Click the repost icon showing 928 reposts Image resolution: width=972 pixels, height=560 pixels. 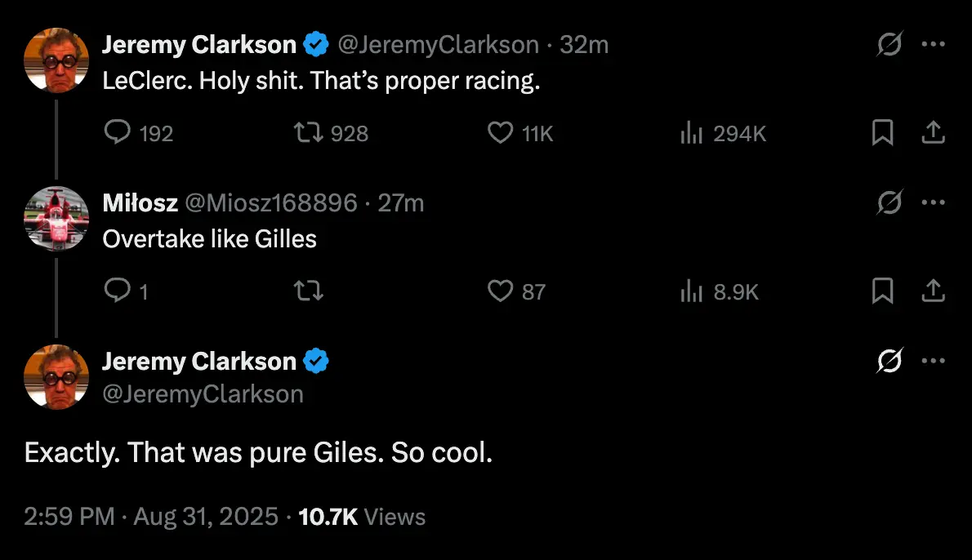pyautogui.click(x=311, y=133)
